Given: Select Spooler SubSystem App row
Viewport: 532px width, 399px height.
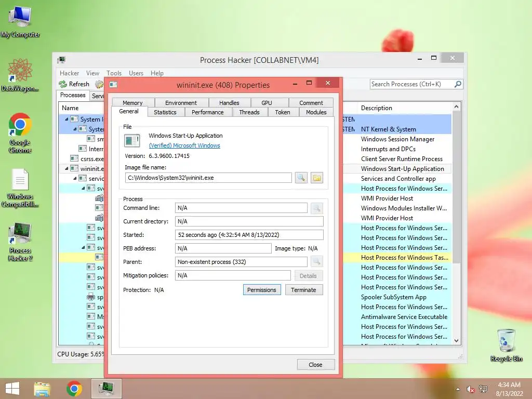Looking at the screenshot, I should click(394, 297).
